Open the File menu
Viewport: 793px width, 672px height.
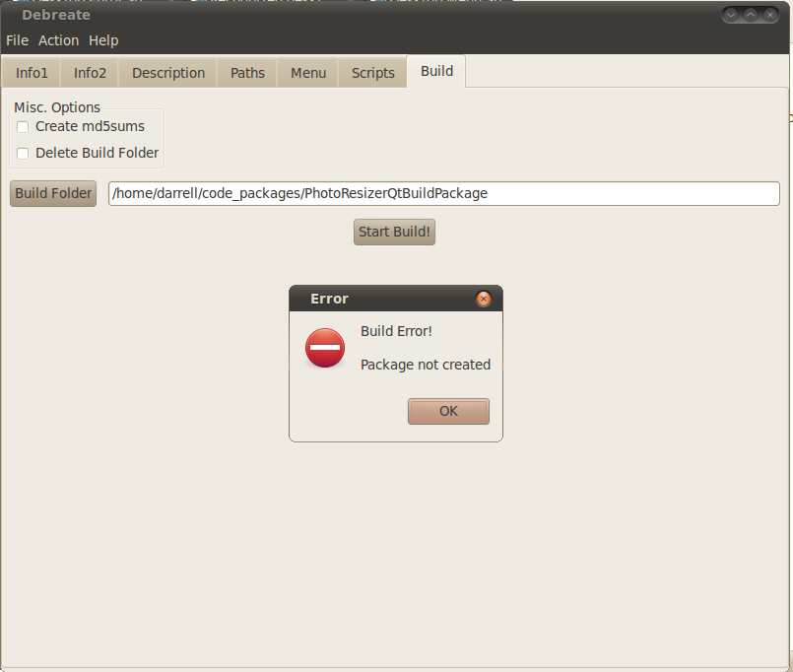click(17, 40)
